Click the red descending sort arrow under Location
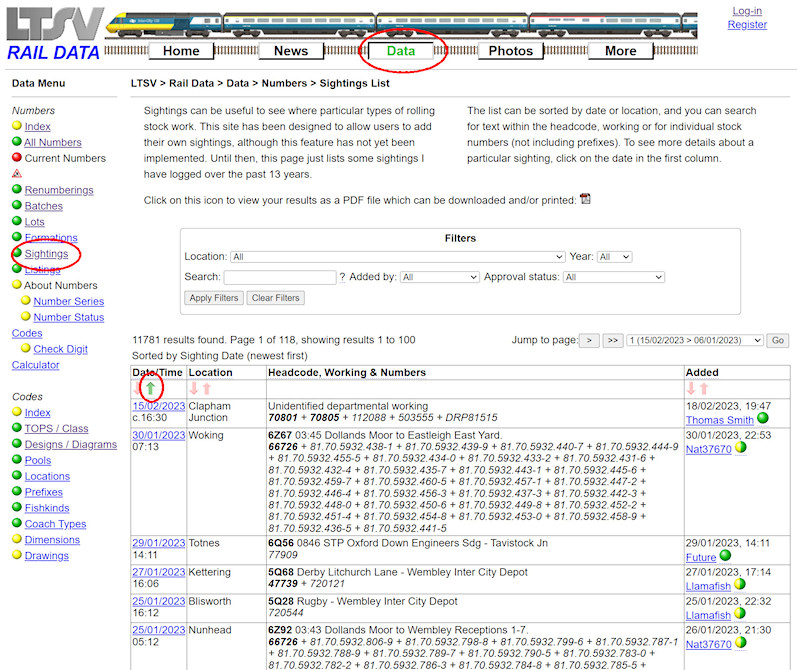The height and width of the screenshot is (670, 800). point(195,390)
